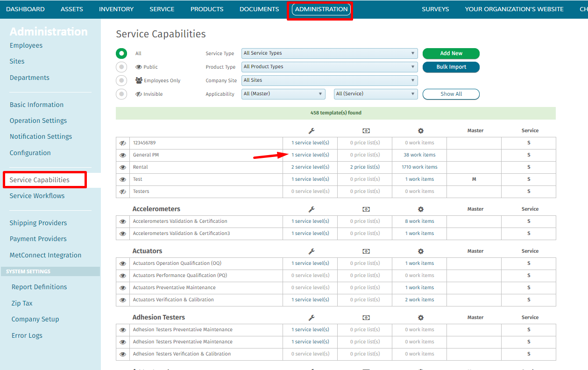Click gear icon in Accelerometers header

click(421, 209)
